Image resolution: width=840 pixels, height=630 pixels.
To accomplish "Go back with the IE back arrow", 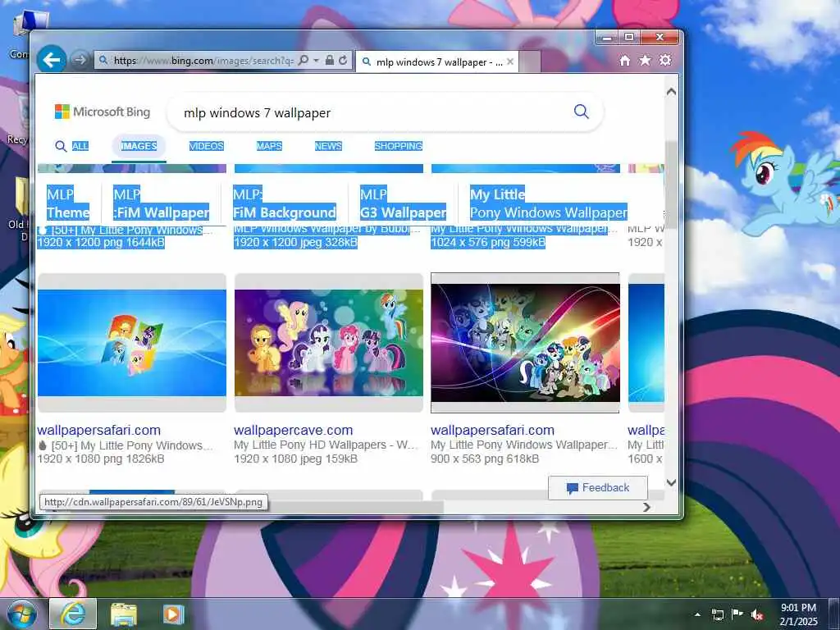I will point(52,59).
